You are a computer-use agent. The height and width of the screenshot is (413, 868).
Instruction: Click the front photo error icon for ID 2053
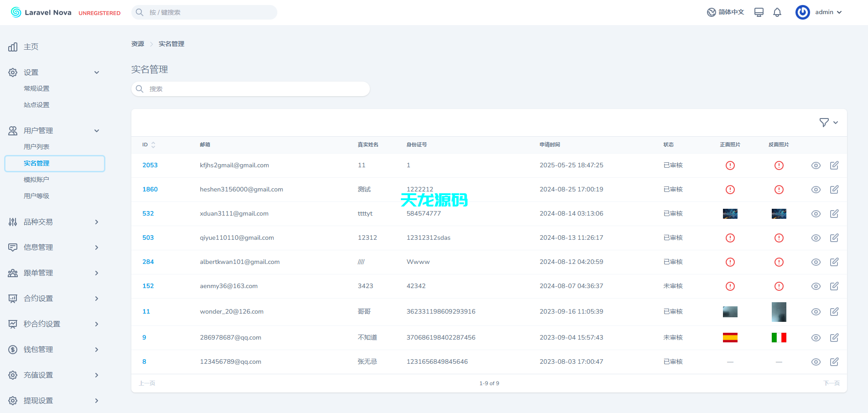(x=730, y=165)
